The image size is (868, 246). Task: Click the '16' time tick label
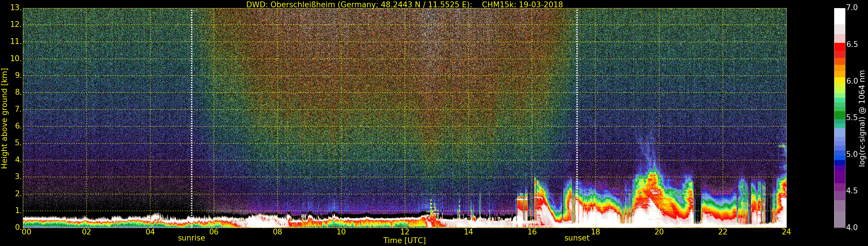(532, 232)
